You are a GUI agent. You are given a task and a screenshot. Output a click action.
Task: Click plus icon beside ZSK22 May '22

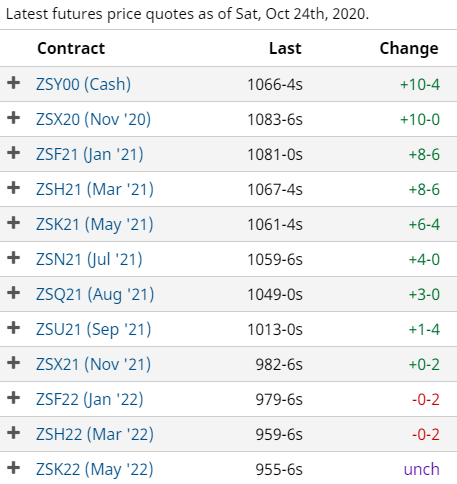pos(13,468)
